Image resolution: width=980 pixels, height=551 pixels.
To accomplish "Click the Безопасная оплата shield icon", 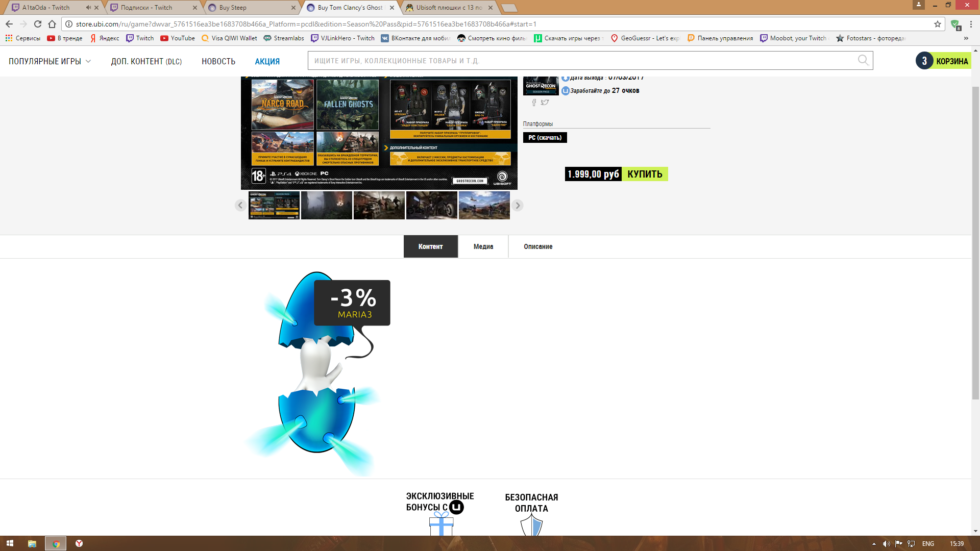I will point(531,525).
